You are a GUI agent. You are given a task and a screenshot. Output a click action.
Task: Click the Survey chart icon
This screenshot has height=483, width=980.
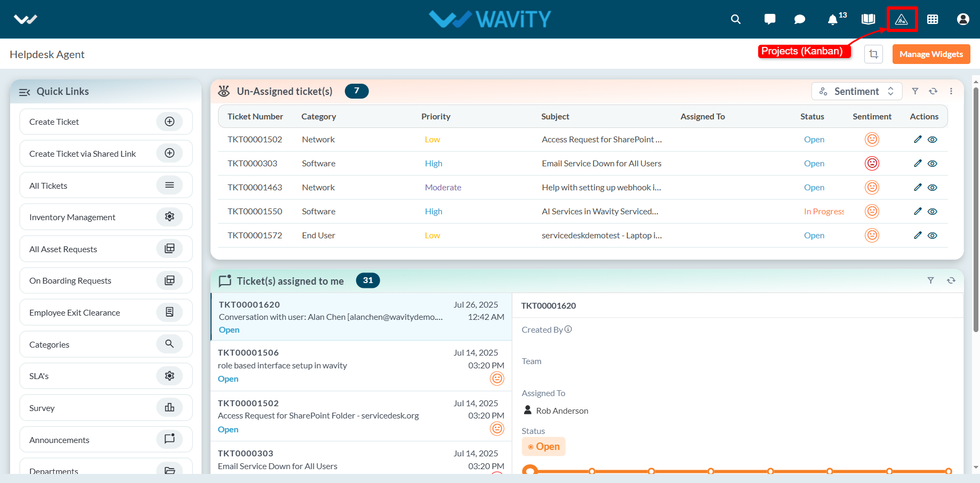click(170, 407)
